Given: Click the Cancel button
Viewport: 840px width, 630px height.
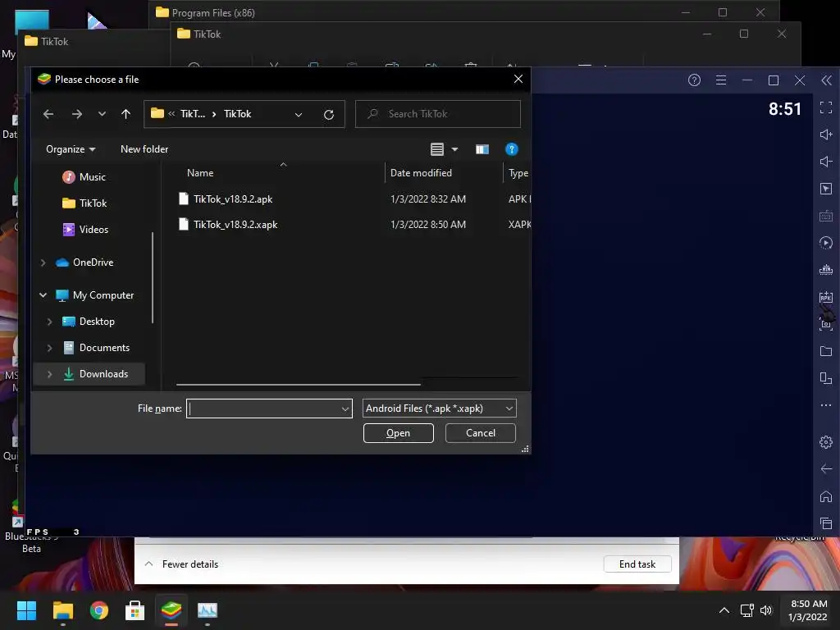Looking at the screenshot, I should 481,433.
